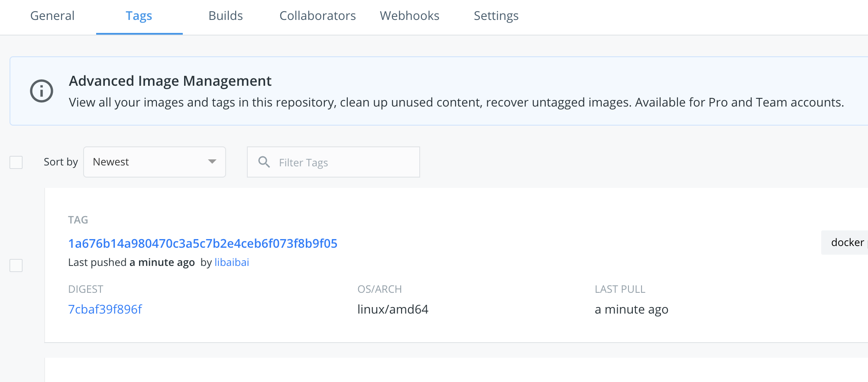Open digest link 7cbaf39f896f
The width and height of the screenshot is (868, 382).
105,309
